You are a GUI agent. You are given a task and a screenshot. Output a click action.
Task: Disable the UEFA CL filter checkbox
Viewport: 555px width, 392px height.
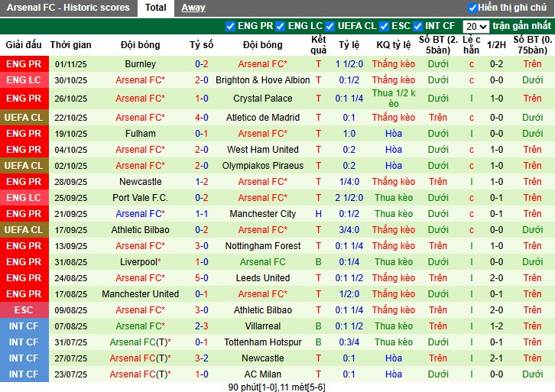coord(329,26)
